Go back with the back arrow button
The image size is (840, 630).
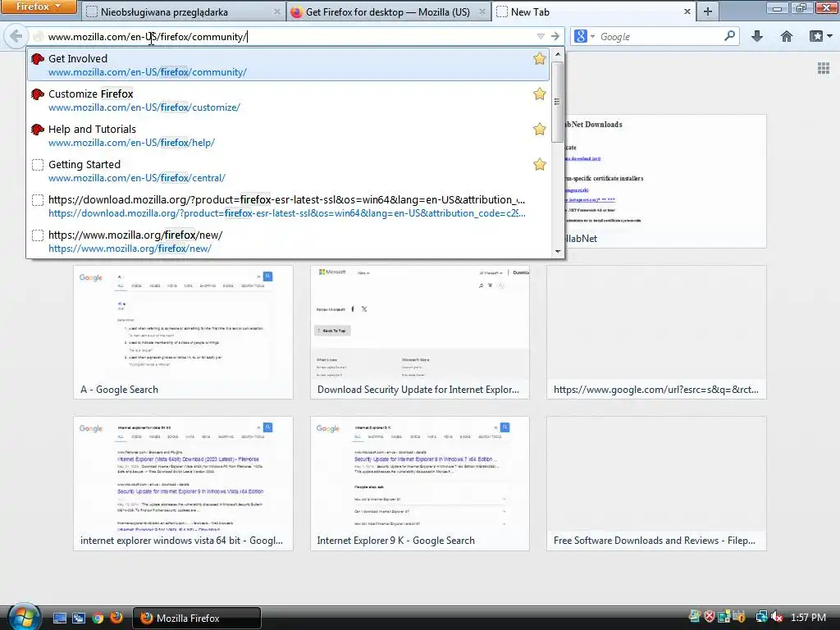(16, 36)
